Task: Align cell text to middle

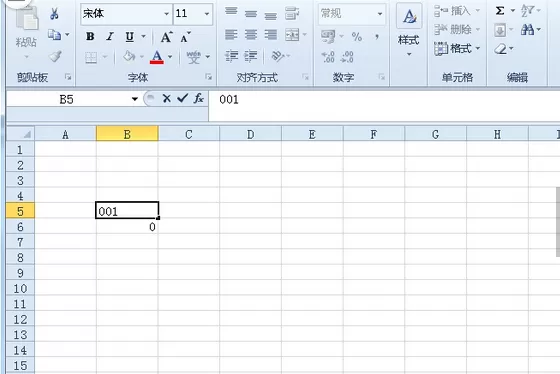Action: (x=251, y=14)
